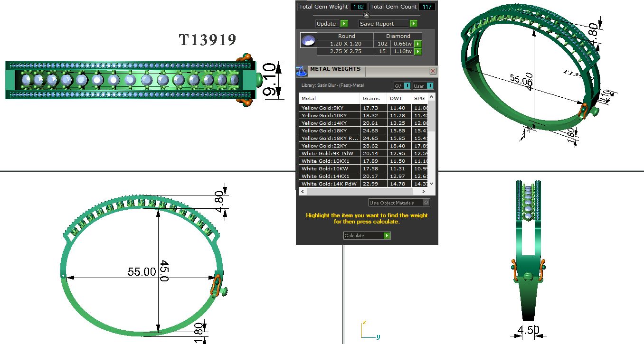The width and height of the screenshot is (644, 344).
Task: Click the round gem icon in the report
Action: coord(308,40)
